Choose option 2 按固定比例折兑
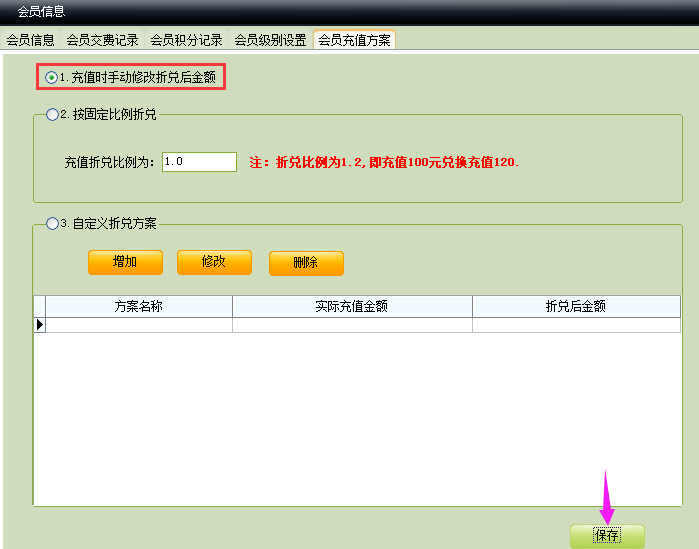Screen dimensions: 699x549 (52, 115)
